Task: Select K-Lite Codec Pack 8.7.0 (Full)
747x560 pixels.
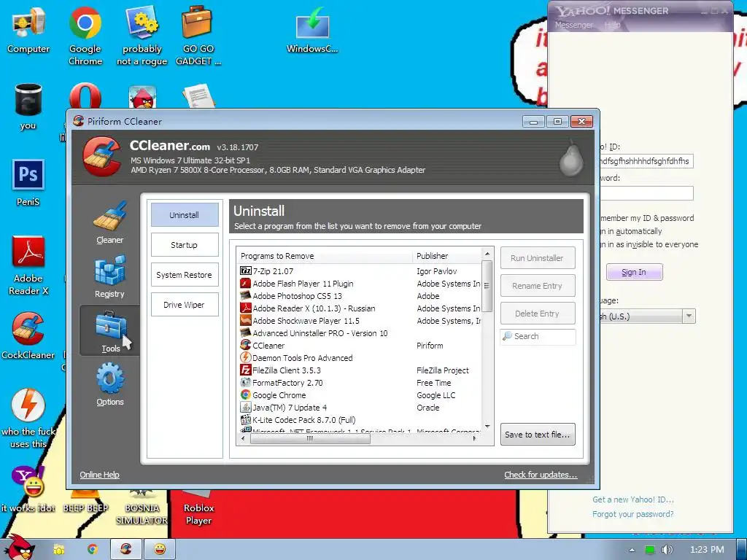Action: (360, 419)
